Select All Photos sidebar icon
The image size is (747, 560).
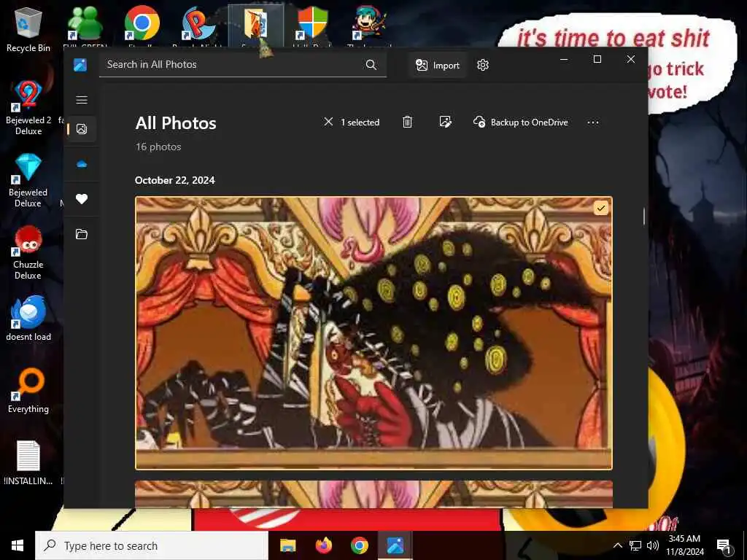tap(82, 129)
